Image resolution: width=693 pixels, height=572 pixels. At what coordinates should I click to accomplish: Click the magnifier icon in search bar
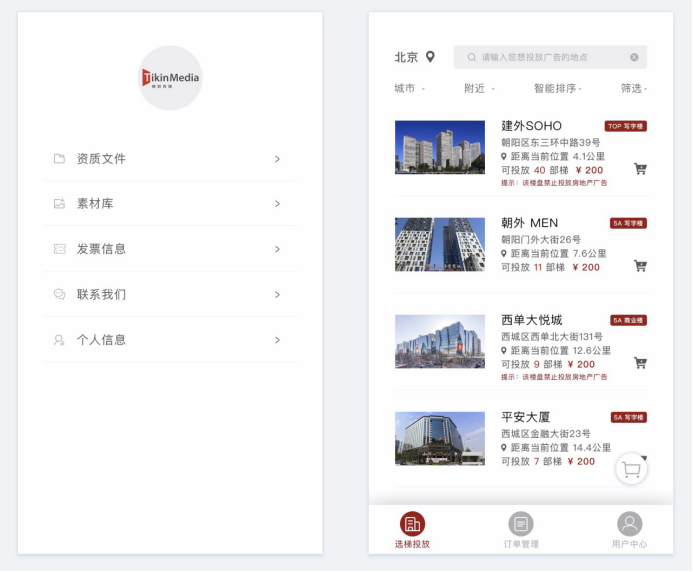click(472, 57)
